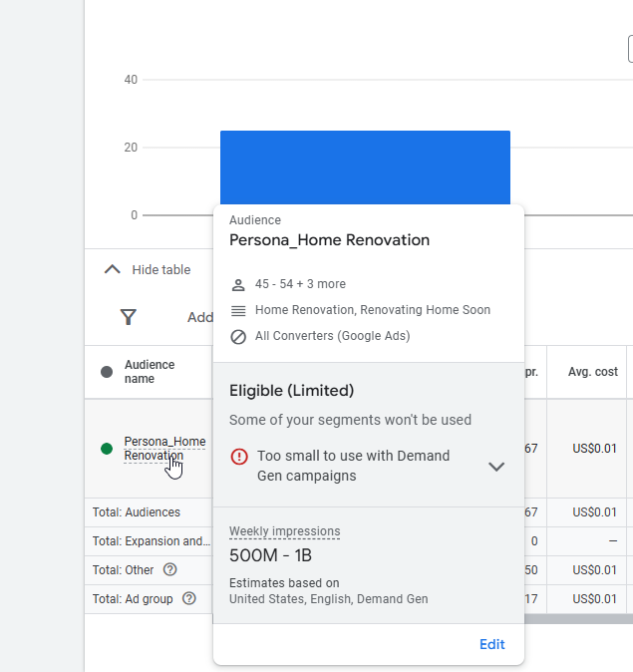Sort by Audience name column header
Viewport: 633px width, 672px height.
[x=150, y=372]
